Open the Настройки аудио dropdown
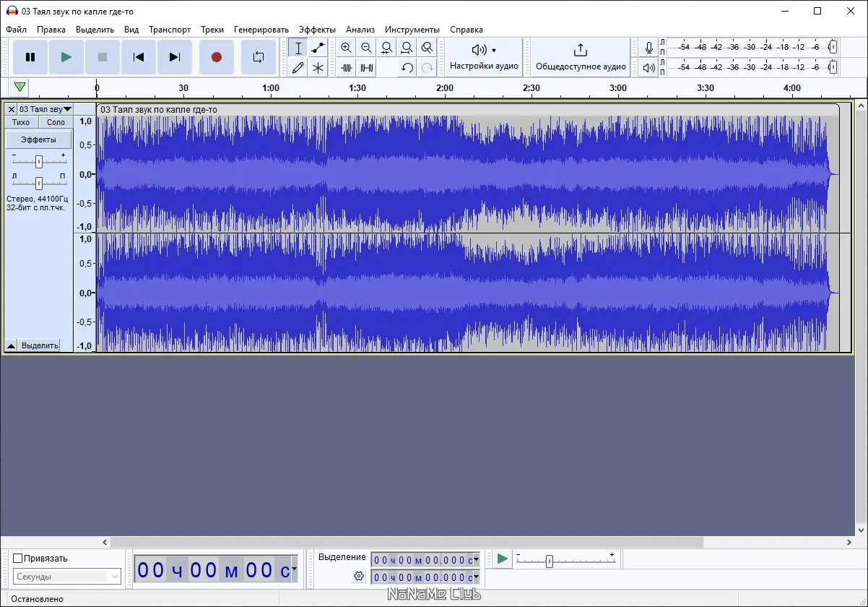Screen dimensions: 868x607 click(484, 57)
